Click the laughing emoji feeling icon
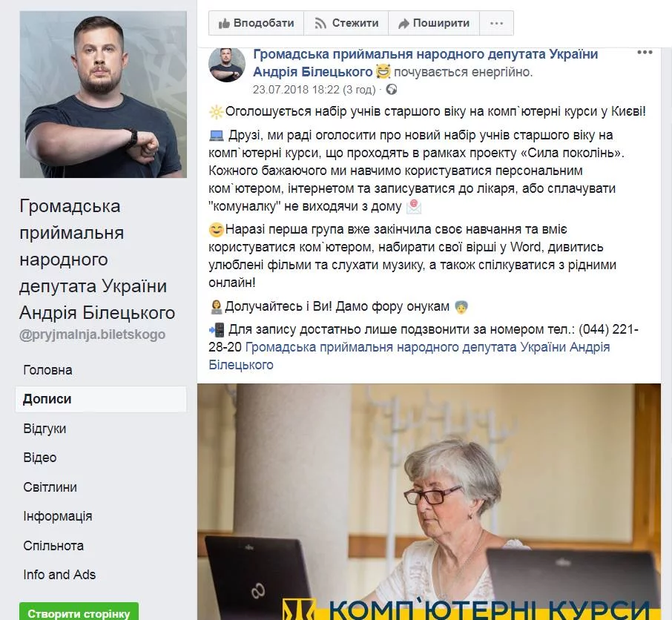The height and width of the screenshot is (620, 672). click(383, 71)
